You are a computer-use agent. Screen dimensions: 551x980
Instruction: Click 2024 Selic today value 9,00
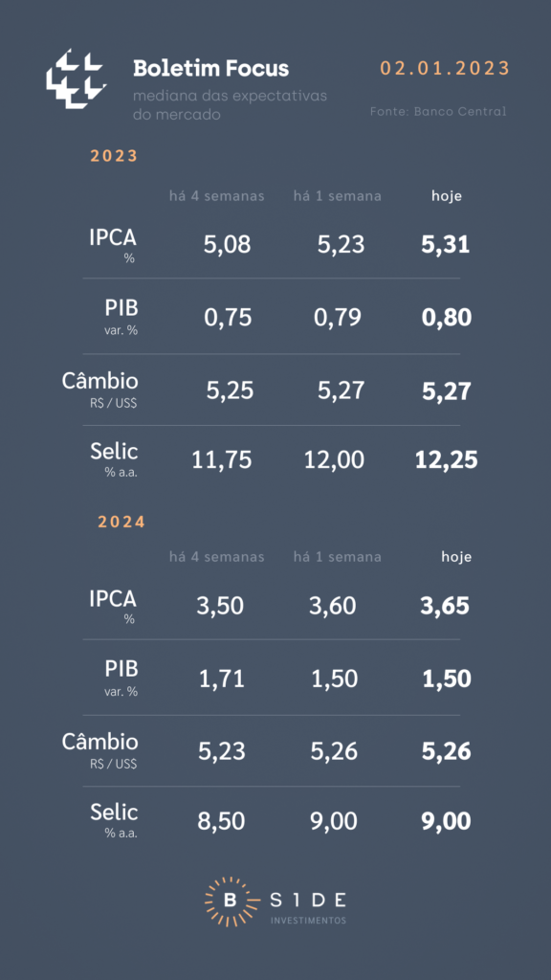(446, 820)
